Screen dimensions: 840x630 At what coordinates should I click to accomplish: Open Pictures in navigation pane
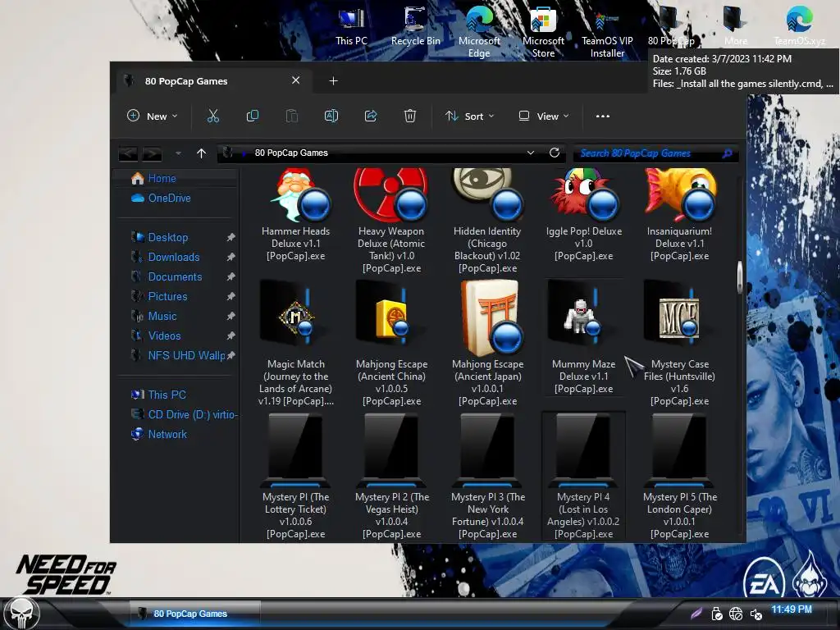(159, 297)
